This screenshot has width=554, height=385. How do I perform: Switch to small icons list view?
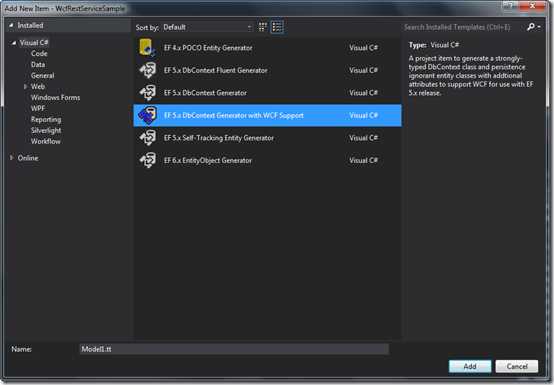277,27
